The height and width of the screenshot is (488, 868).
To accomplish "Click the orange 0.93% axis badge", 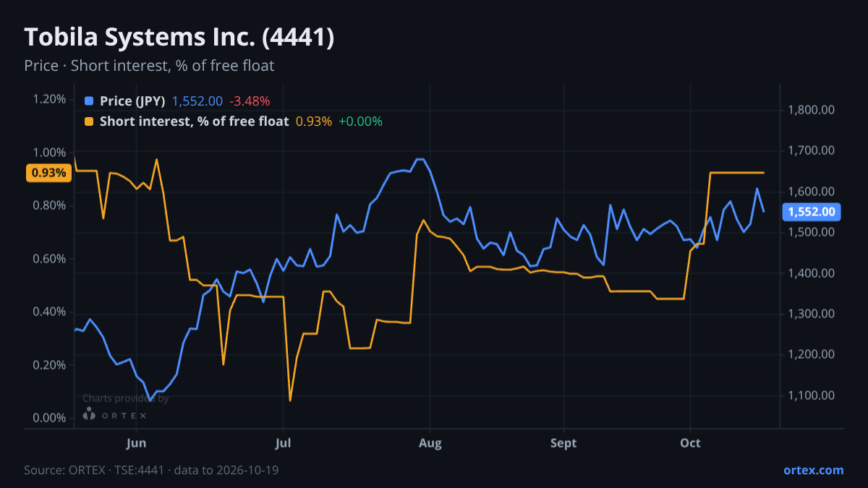I will (x=49, y=173).
